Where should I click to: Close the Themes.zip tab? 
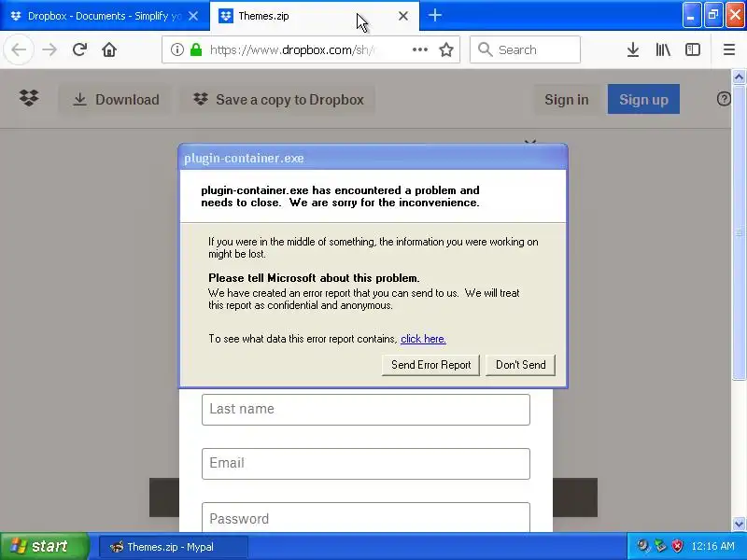(x=403, y=16)
